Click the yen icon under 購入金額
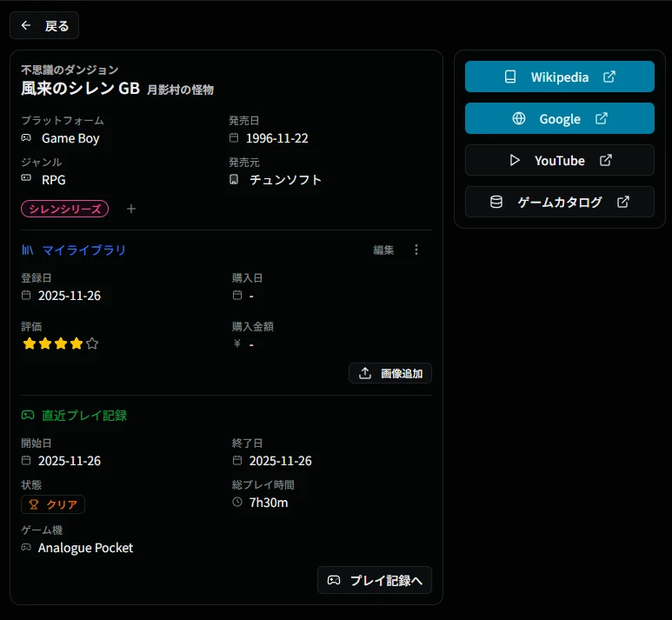 click(237, 343)
